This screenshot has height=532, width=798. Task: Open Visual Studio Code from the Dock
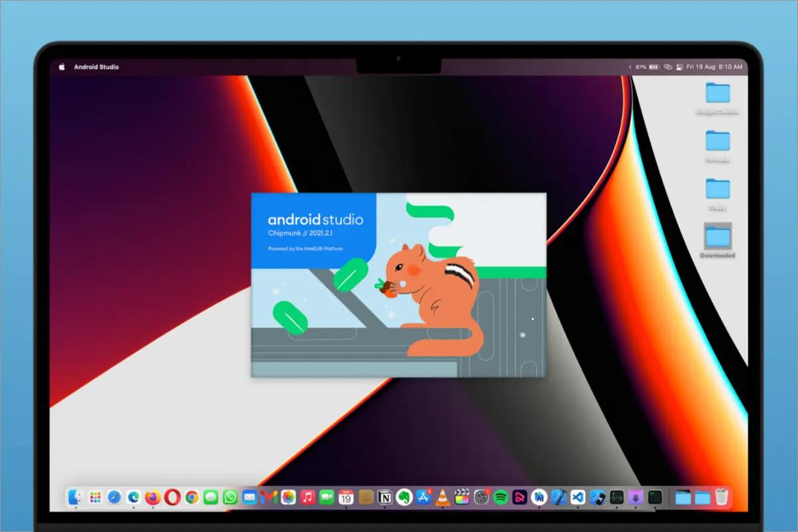tap(578, 497)
